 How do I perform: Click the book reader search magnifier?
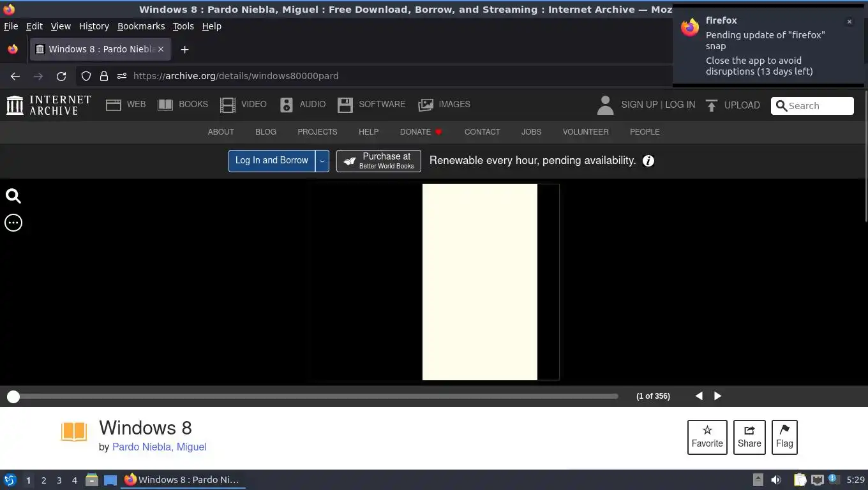click(13, 196)
